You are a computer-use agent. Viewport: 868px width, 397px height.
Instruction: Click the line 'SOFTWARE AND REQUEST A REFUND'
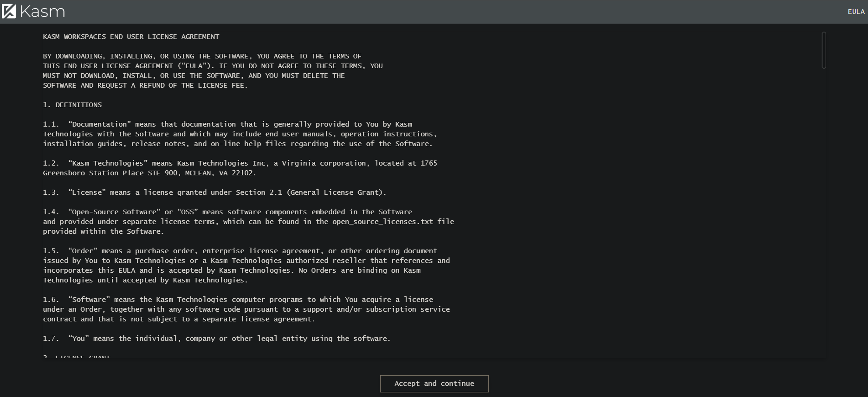(x=145, y=85)
